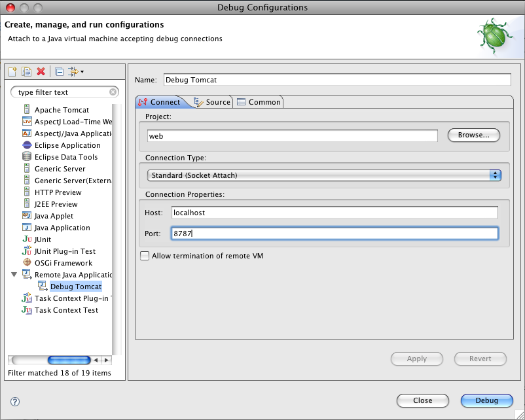
Task: Select the Java Applet icon
Action: (27, 215)
